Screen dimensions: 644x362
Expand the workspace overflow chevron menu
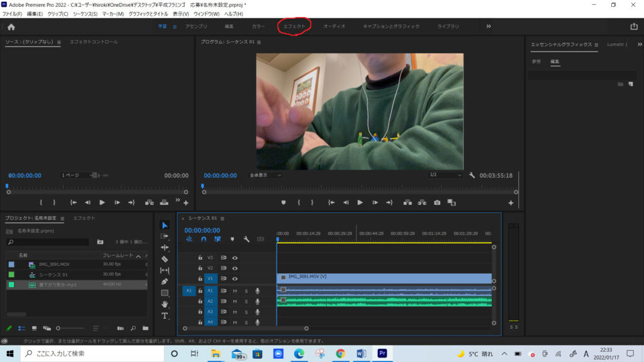(489, 26)
